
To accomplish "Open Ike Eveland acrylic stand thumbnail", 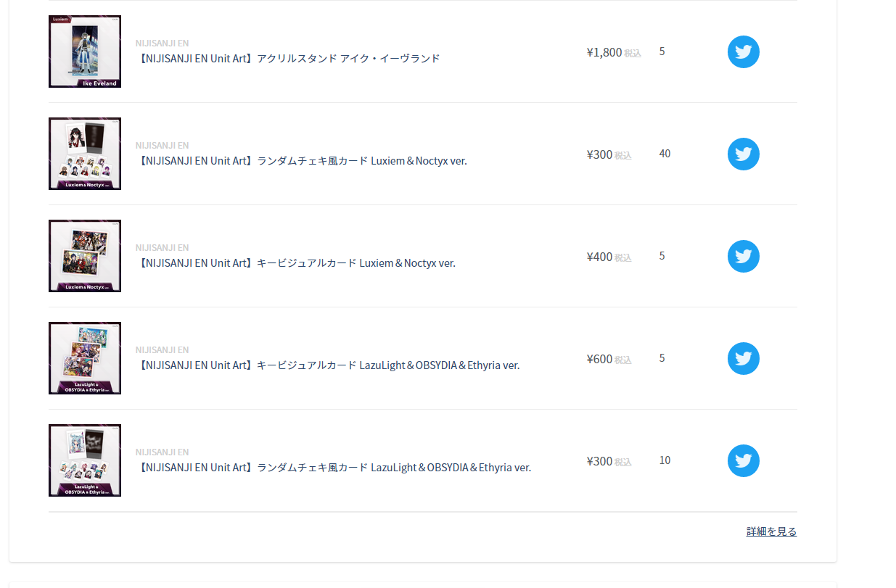I will pyautogui.click(x=85, y=51).
